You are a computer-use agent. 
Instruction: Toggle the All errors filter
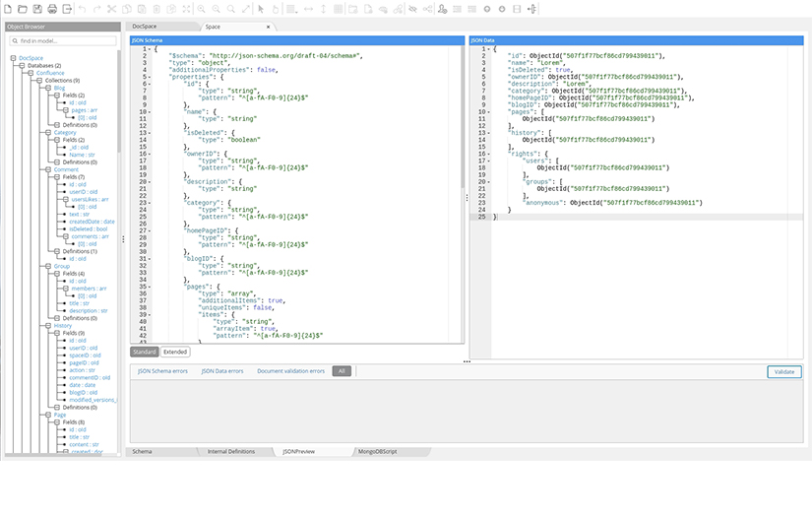click(342, 371)
